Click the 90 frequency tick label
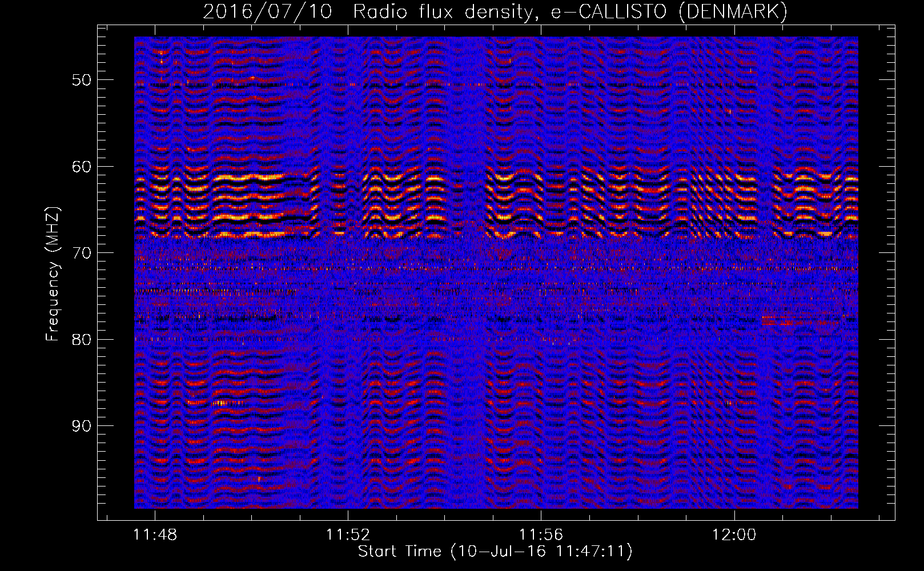This screenshot has width=924, height=571. click(82, 427)
